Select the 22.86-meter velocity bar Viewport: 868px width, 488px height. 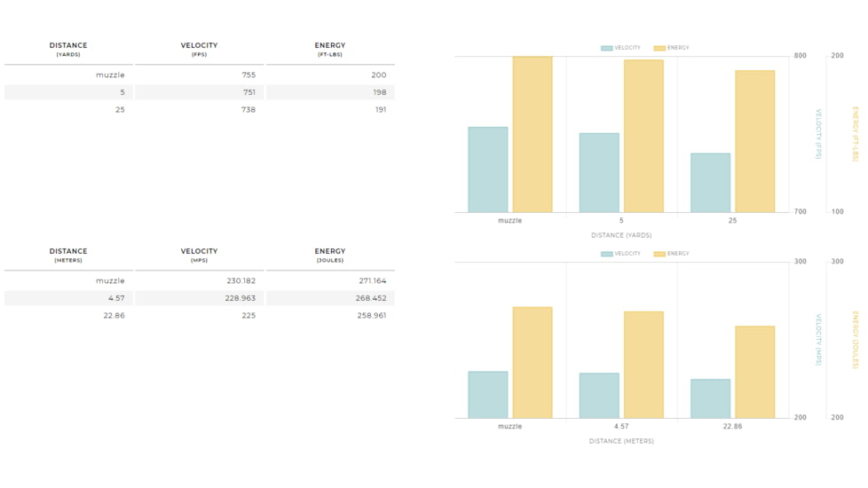click(x=710, y=398)
